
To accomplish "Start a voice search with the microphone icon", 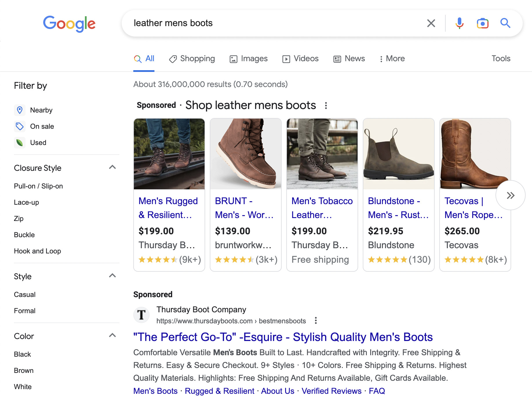I will point(459,23).
